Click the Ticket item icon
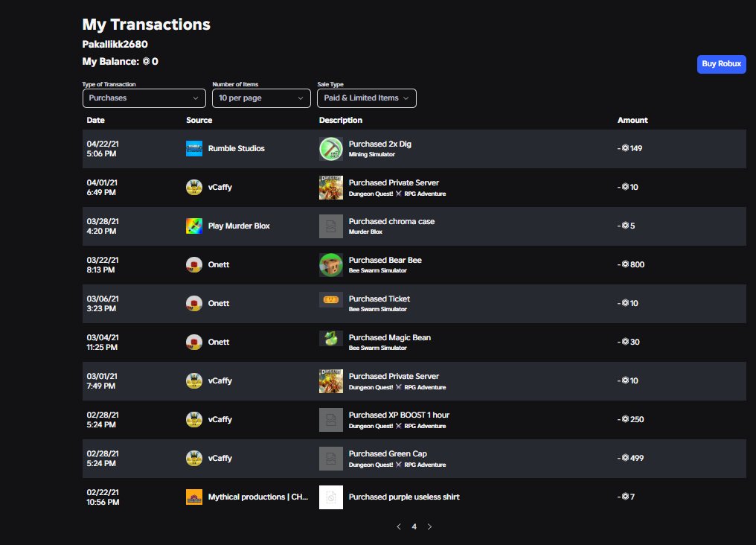756x545 pixels. pos(331,299)
